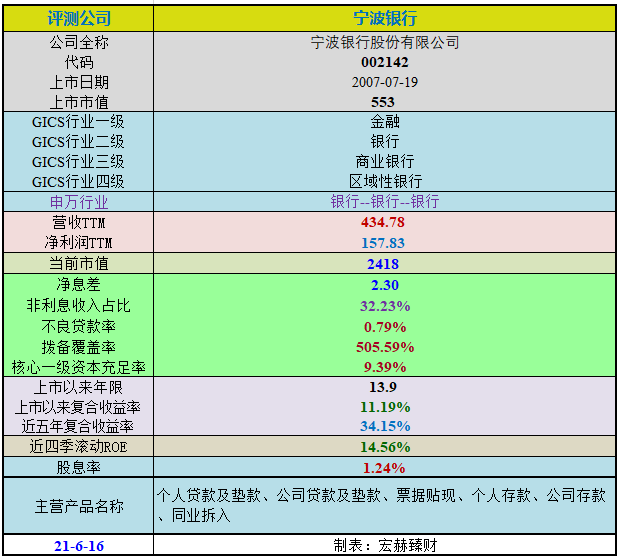Click the label GICS行业二级

pos(78,142)
